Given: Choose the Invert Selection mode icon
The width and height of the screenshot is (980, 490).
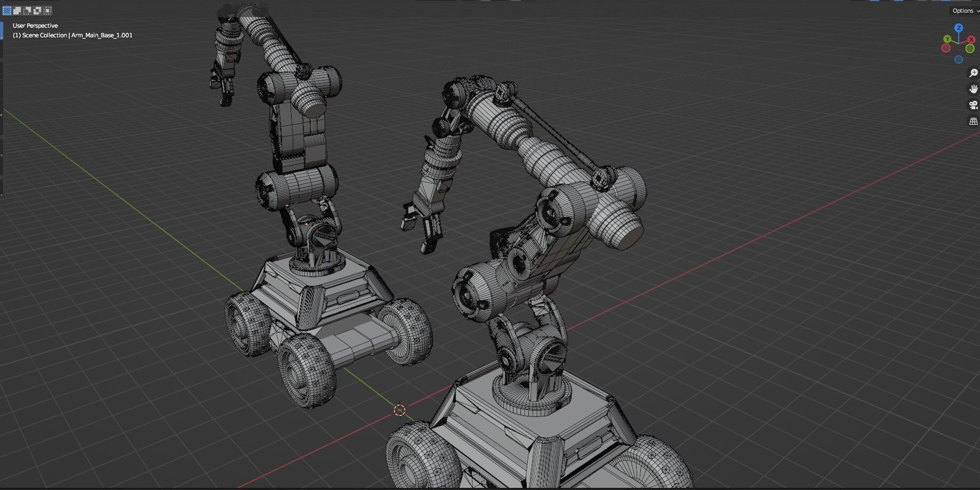Looking at the screenshot, I should [37, 11].
